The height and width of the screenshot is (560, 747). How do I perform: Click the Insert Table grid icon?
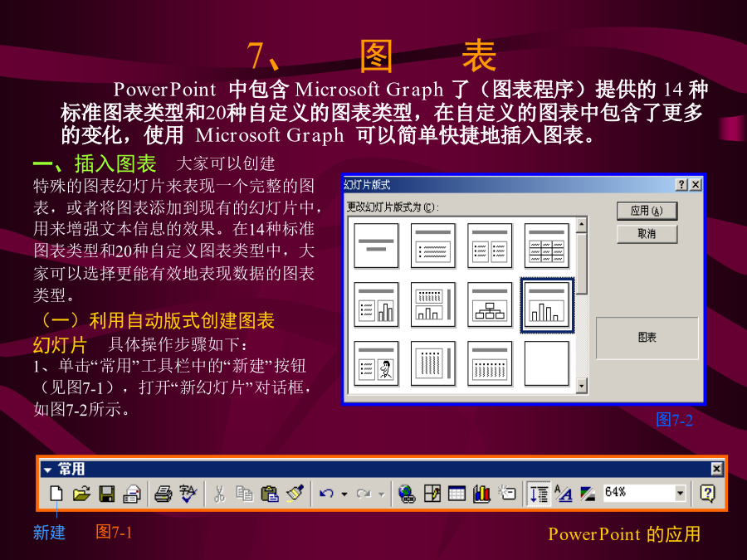[x=456, y=494]
